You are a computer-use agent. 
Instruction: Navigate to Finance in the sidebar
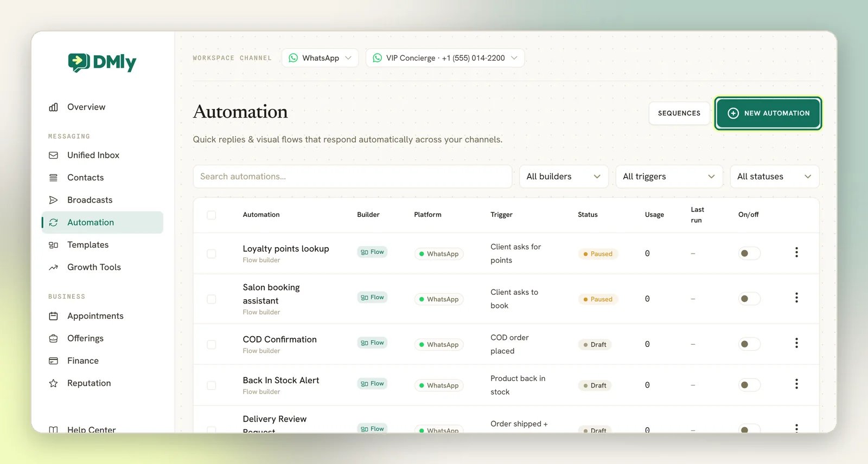coord(103,361)
